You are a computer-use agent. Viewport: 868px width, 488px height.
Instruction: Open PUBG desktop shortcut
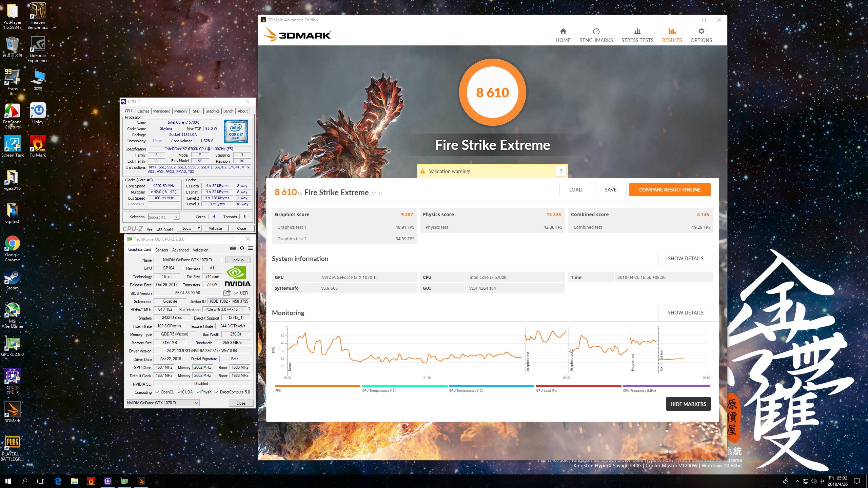13,449
